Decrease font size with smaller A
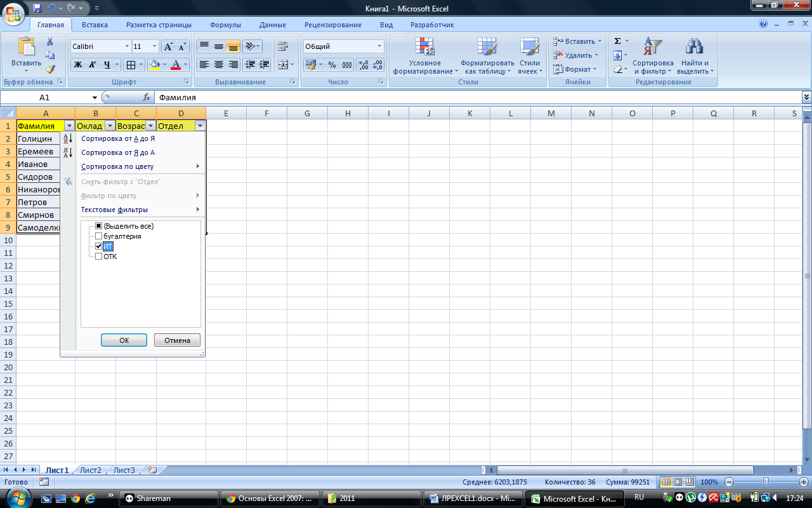Screen dimensions: 812x508 (x=182, y=46)
